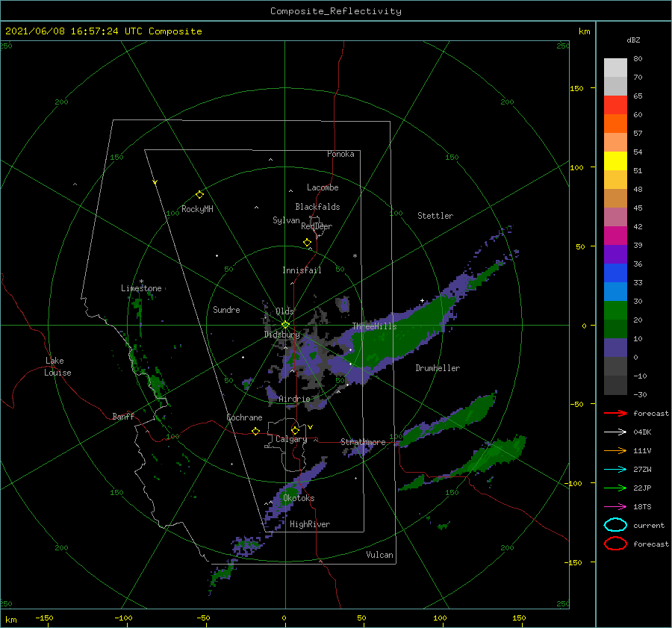
Task: Select the yellow diamond at radar center
Action: [x=285, y=325]
